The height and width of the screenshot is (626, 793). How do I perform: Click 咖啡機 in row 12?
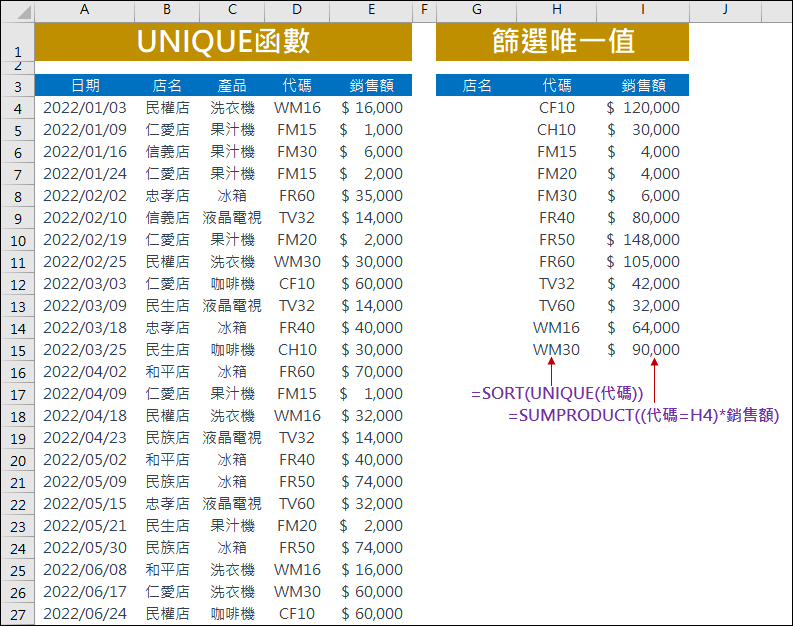[x=232, y=284]
